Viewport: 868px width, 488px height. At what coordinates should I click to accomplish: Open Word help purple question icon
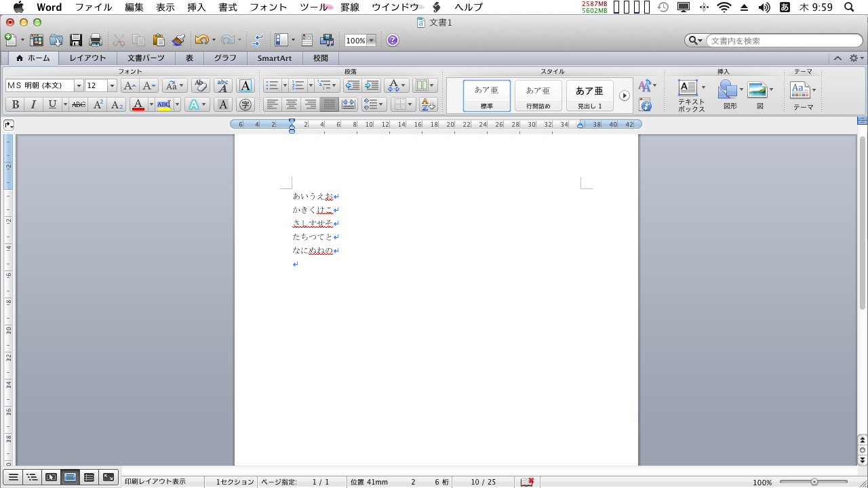coord(393,40)
